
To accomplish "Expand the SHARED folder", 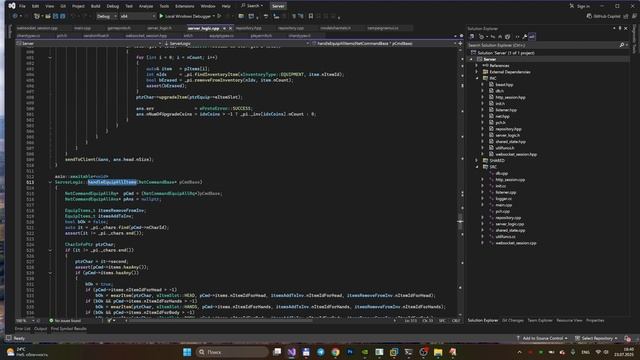I will click(477, 160).
